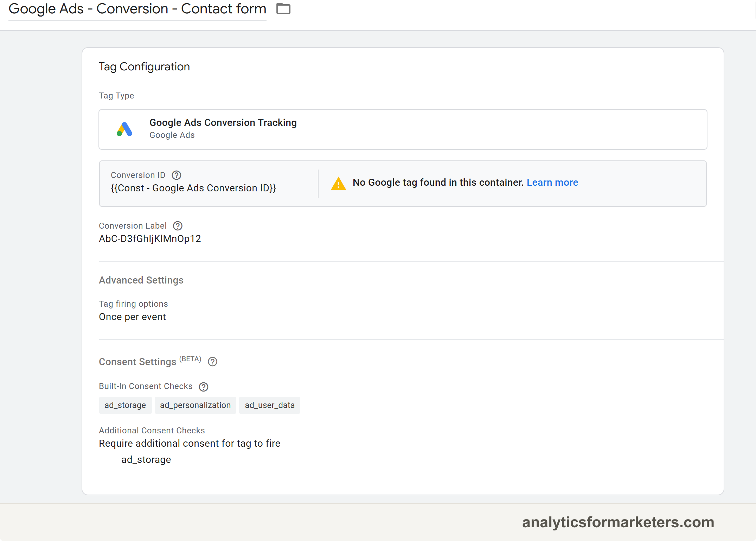
Task: Open Built-In Consent Checks help icon
Action: click(204, 387)
